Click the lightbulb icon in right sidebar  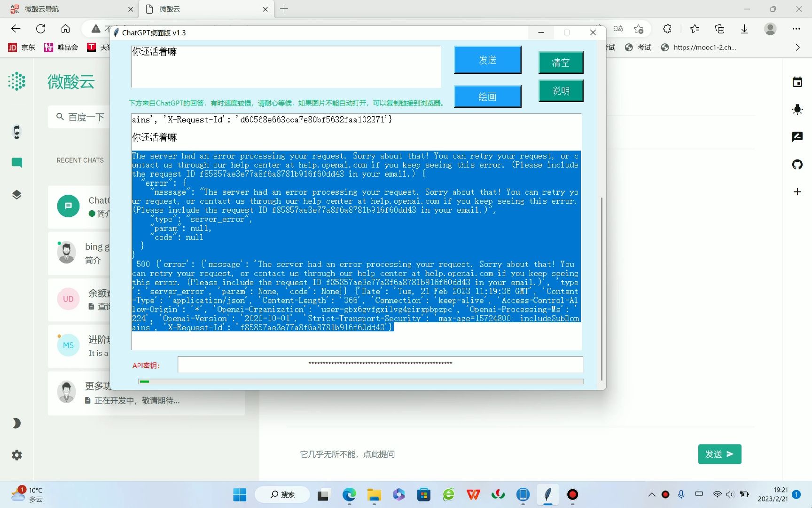pos(797,109)
